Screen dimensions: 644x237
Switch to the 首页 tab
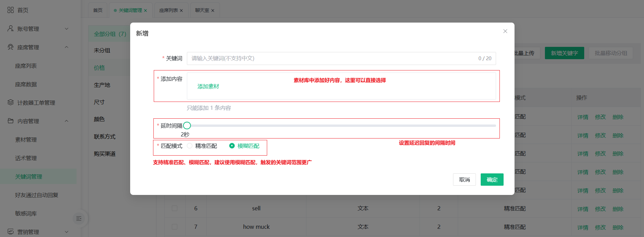(98, 10)
